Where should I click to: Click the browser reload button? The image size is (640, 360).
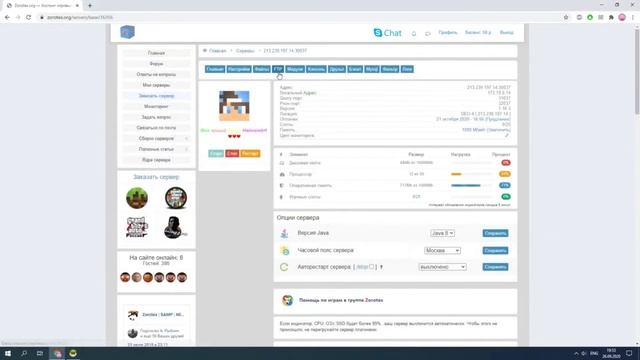point(28,17)
